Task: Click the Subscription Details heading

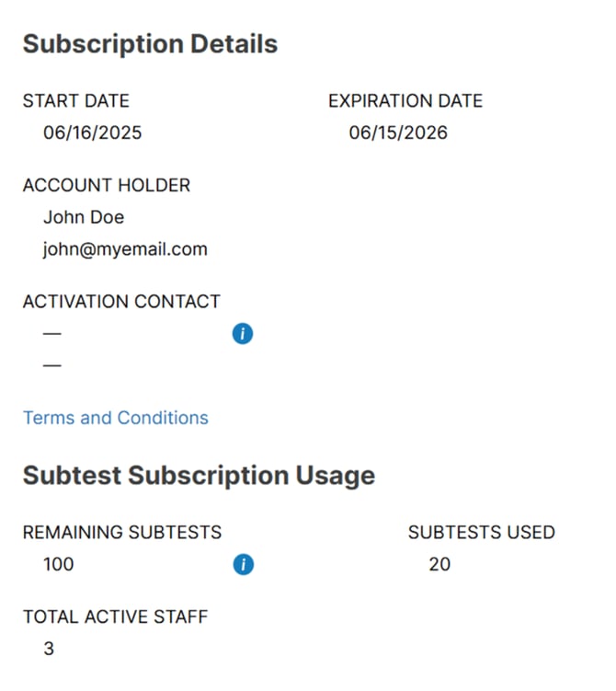Action: click(x=150, y=44)
